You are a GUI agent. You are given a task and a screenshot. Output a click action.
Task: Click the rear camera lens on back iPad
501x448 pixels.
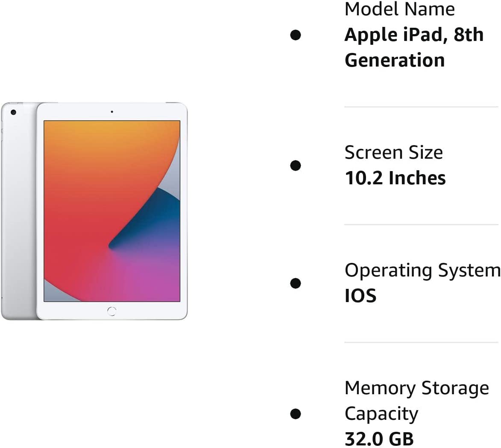(x=13, y=112)
